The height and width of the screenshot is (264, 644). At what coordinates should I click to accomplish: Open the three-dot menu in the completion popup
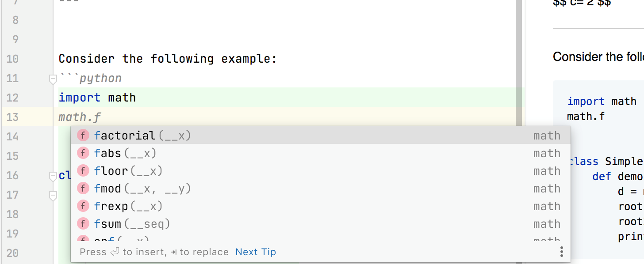[561, 251]
